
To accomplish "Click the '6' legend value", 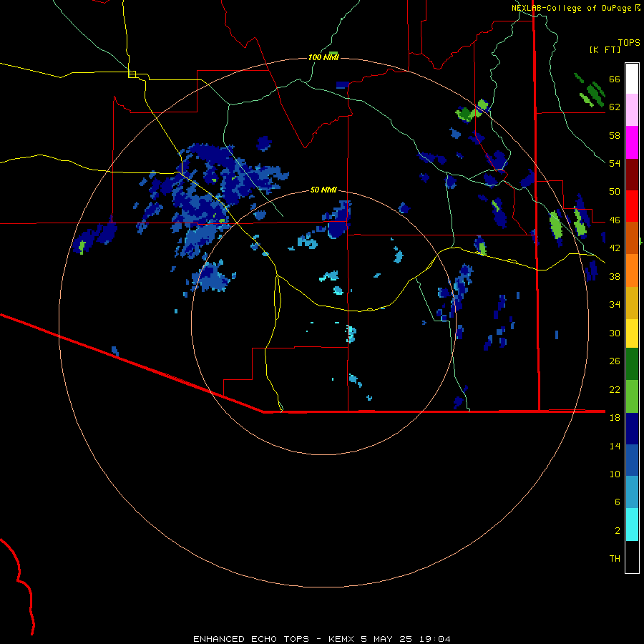I will click(x=618, y=502).
